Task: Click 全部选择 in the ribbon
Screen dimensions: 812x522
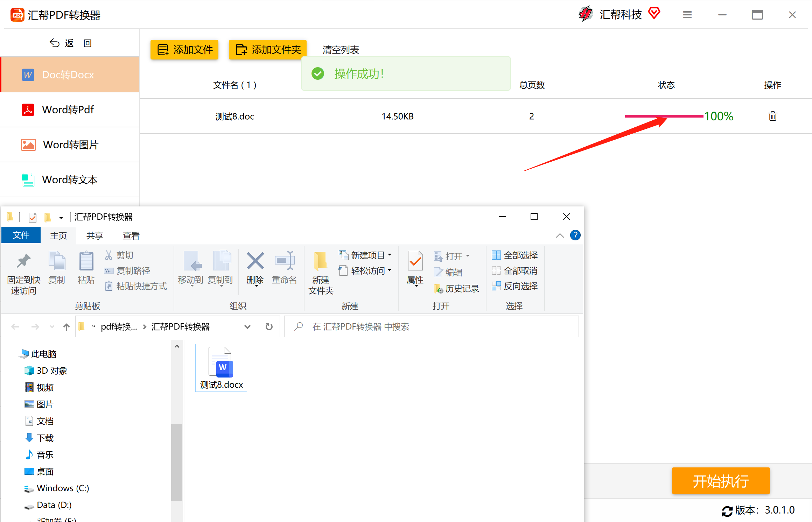Action: [514, 255]
